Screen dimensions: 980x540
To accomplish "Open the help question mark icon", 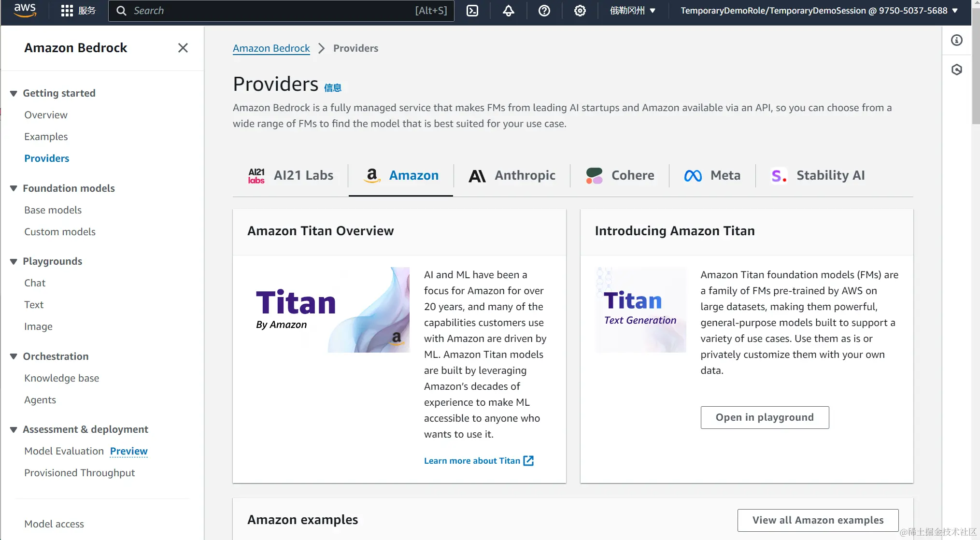I will (x=544, y=11).
